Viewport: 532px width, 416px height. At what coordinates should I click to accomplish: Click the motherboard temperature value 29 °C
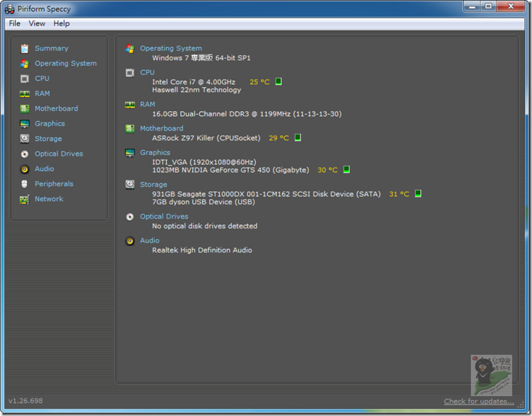tap(279, 138)
